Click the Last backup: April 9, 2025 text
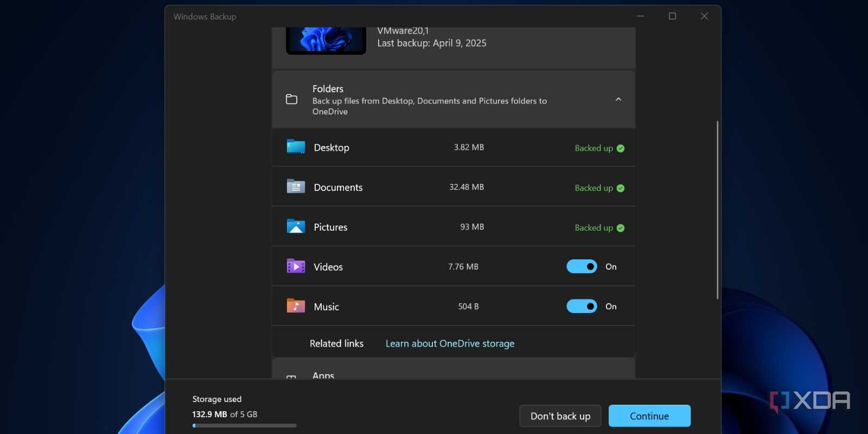868x434 pixels. tap(432, 43)
